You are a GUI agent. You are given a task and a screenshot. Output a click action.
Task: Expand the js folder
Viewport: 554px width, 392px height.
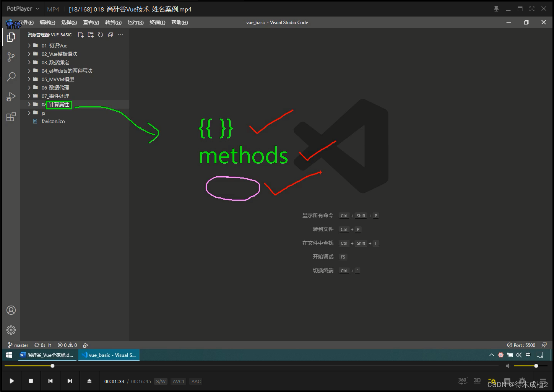tap(75, 113)
